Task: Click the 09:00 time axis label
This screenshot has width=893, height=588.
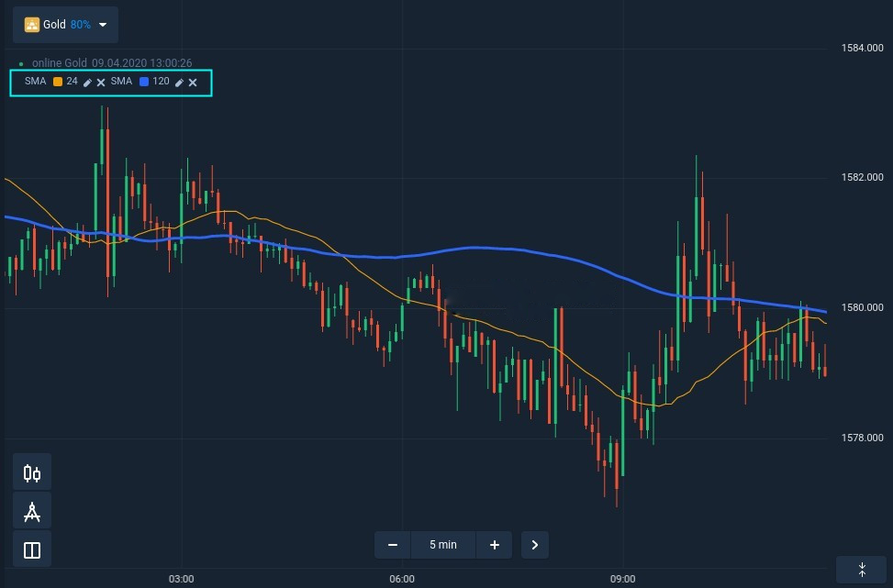Action: tap(622, 579)
